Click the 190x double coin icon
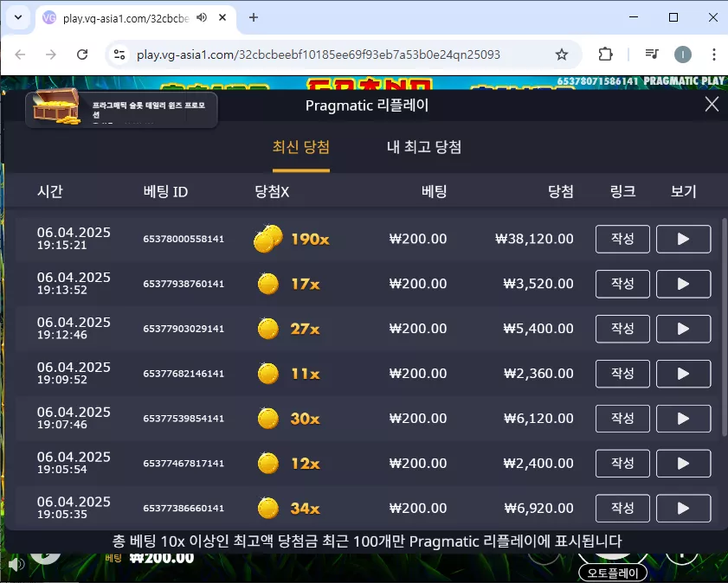The image size is (728, 583). (x=267, y=239)
